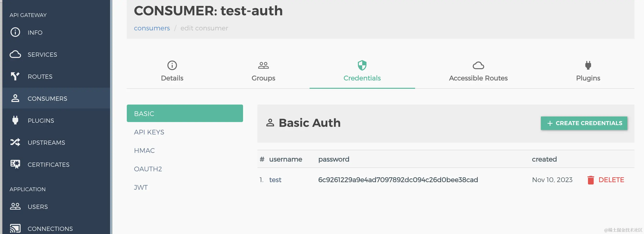Follow the consumers breadcrumb link
Image resolution: width=644 pixels, height=234 pixels.
(152, 28)
